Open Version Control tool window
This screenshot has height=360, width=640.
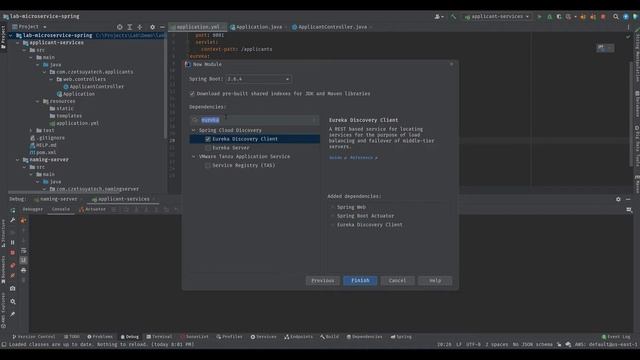pos(33,337)
